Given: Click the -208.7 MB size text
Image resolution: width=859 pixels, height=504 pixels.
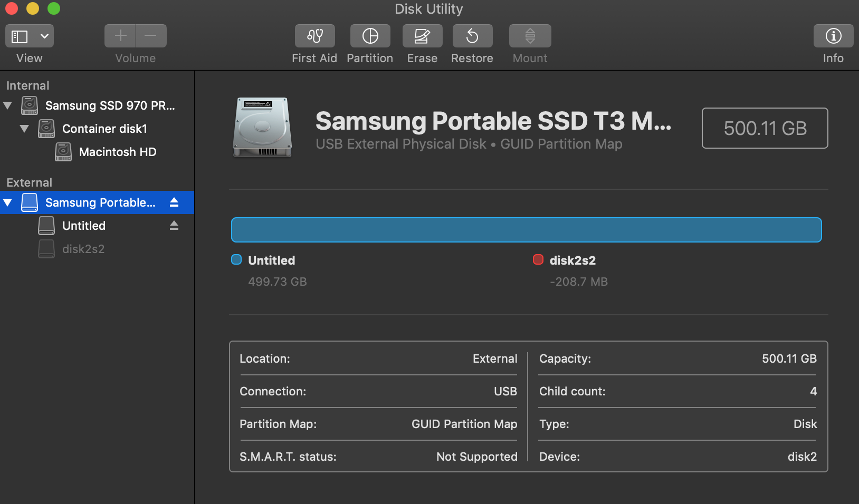Looking at the screenshot, I should (579, 282).
